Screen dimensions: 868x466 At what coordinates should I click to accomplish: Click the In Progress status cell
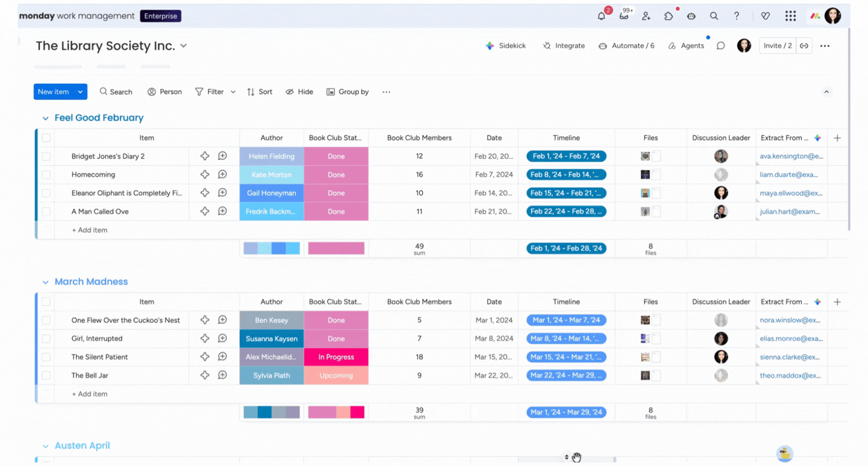click(336, 357)
